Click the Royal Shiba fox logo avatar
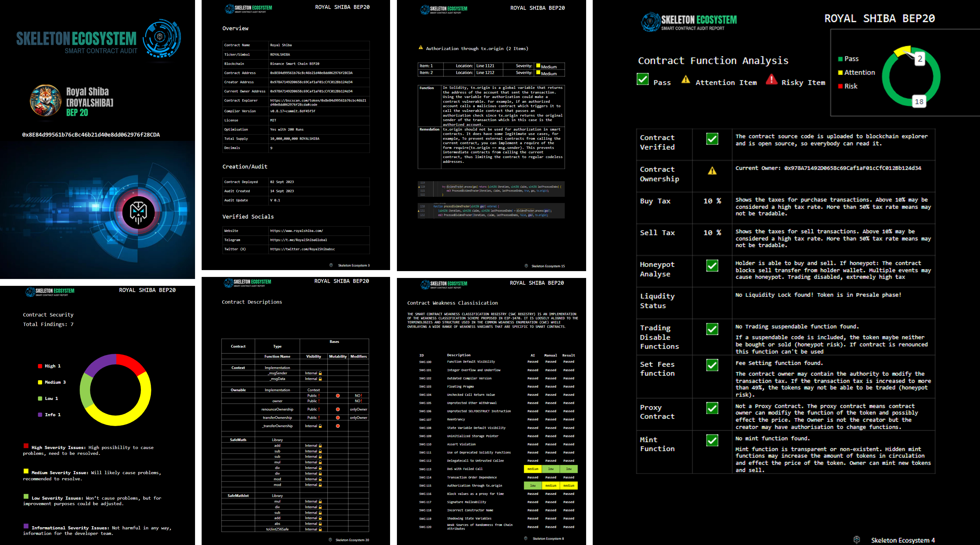This screenshot has height=545, width=980. click(46, 100)
